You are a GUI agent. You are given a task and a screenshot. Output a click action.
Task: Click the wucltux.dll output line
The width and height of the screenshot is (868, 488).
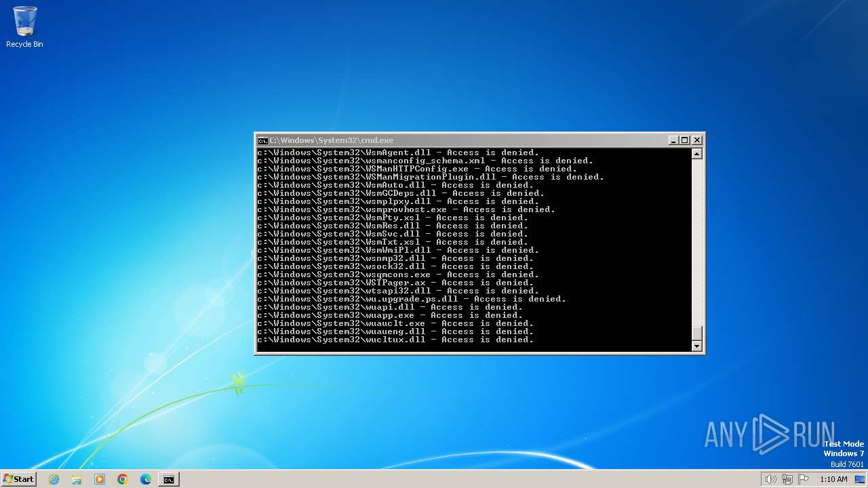tap(395, 340)
